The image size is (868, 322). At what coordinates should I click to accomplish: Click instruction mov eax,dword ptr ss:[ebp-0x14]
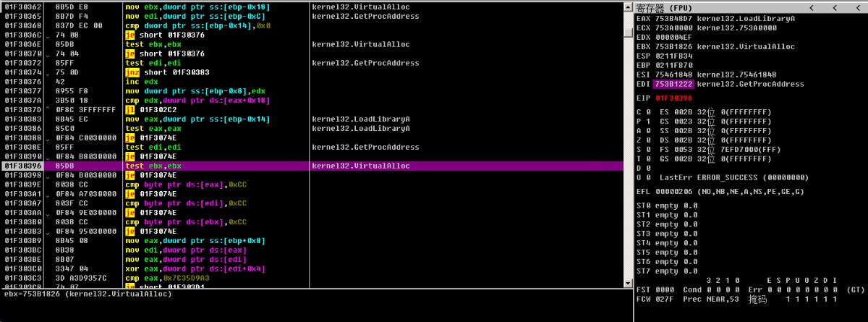tap(197, 119)
